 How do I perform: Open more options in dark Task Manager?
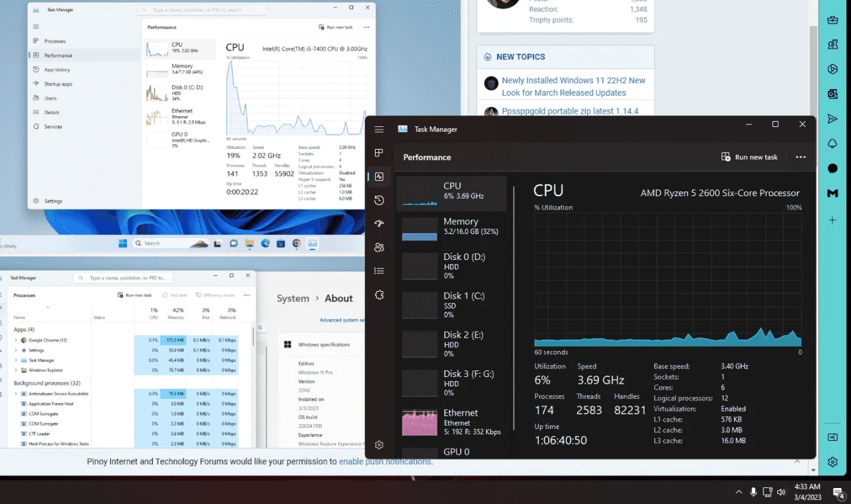[x=800, y=157]
